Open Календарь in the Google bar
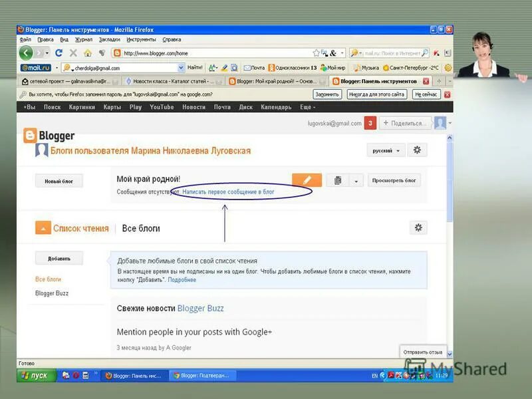The width and height of the screenshot is (532, 399). click(276, 107)
